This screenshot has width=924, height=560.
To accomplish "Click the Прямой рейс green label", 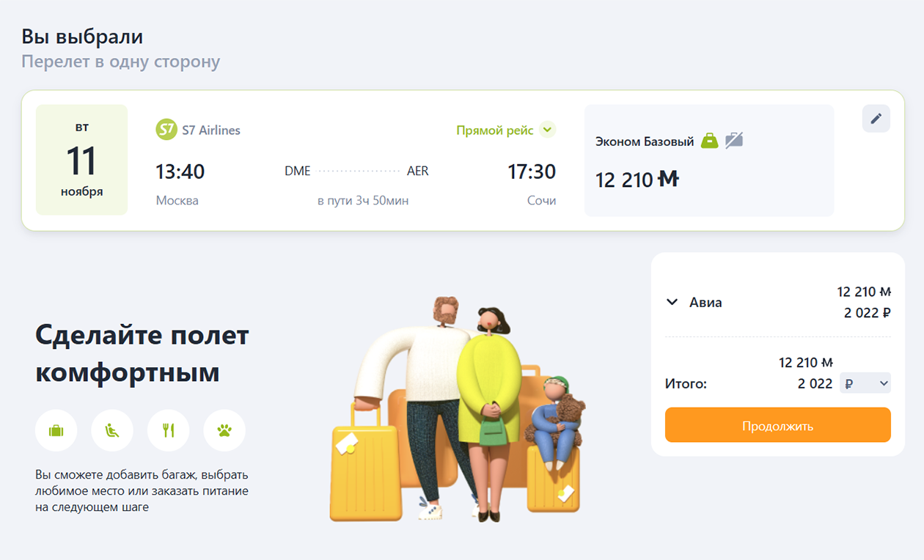I will [495, 130].
